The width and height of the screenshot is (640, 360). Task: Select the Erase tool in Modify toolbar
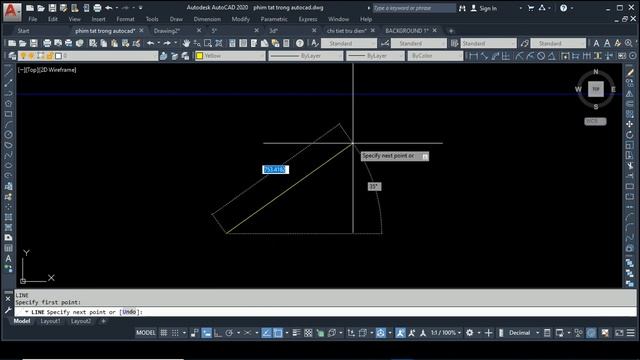[630, 73]
